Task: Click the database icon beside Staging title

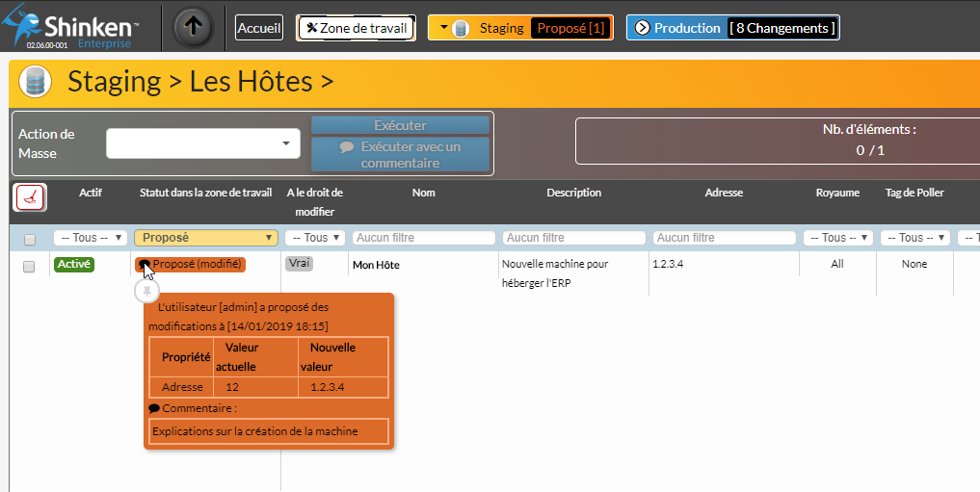Action: pos(36,82)
